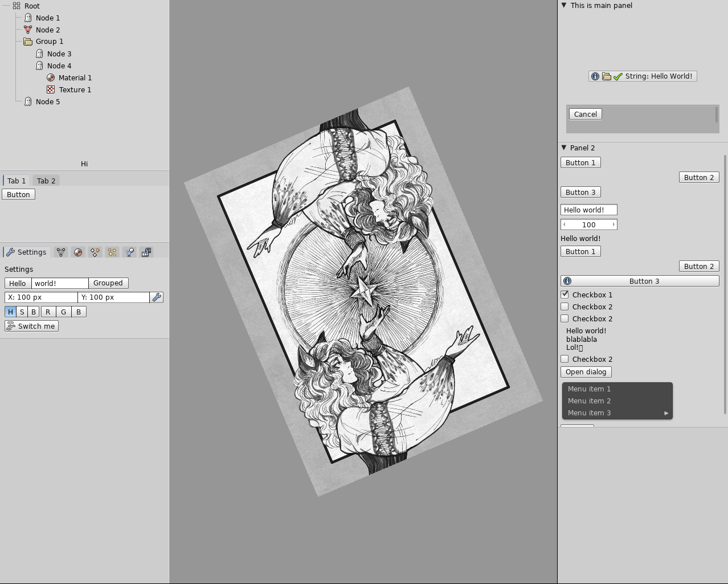Click the Texture 1 checkerboard icon
Image resolution: width=728 pixels, height=584 pixels.
click(51, 89)
